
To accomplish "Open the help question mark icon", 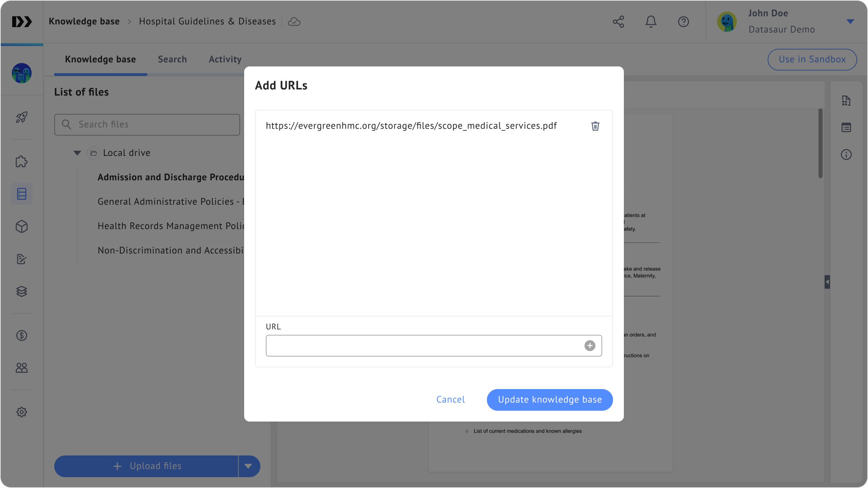I will (x=683, y=22).
